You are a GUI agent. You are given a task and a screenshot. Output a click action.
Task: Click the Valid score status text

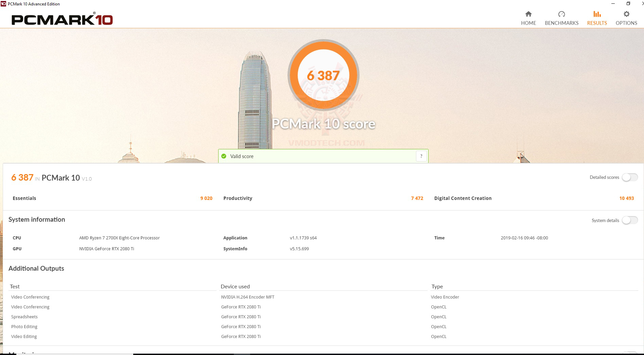[x=242, y=156]
